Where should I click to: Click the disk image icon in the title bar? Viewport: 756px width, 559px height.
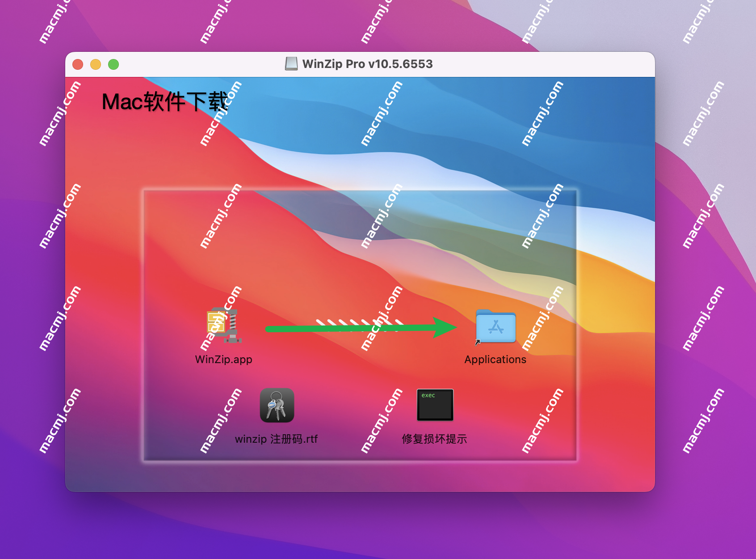click(291, 64)
